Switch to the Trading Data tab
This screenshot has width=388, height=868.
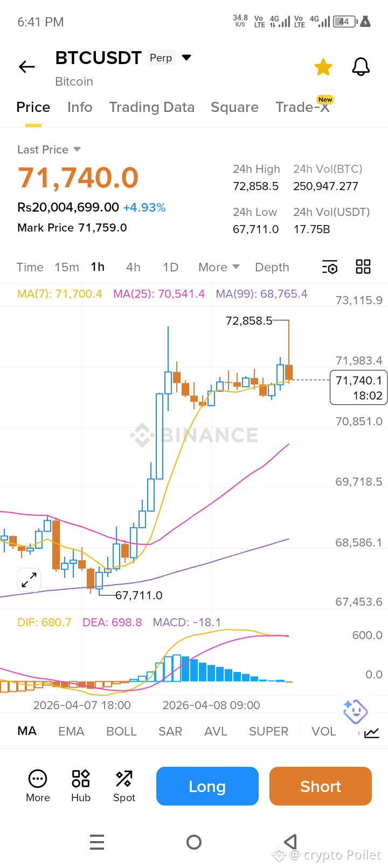coord(152,107)
